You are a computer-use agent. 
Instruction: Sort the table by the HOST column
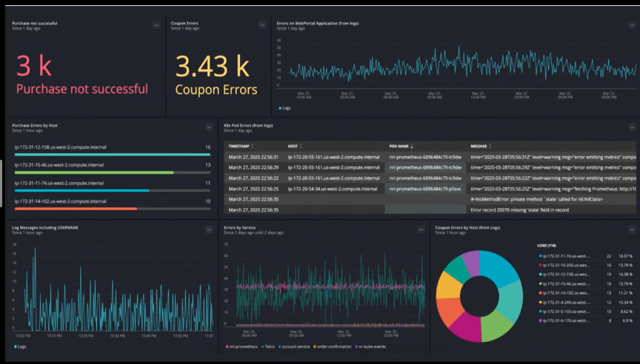[294, 146]
